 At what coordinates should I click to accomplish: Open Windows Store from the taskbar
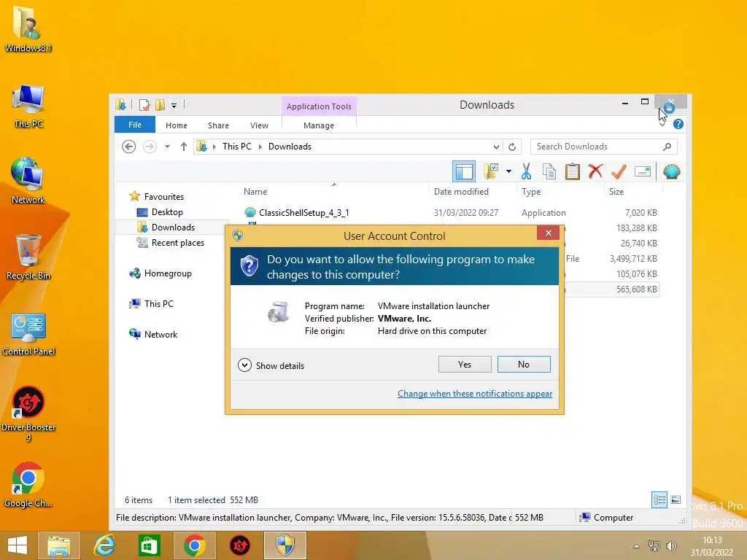tap(149, 545)
